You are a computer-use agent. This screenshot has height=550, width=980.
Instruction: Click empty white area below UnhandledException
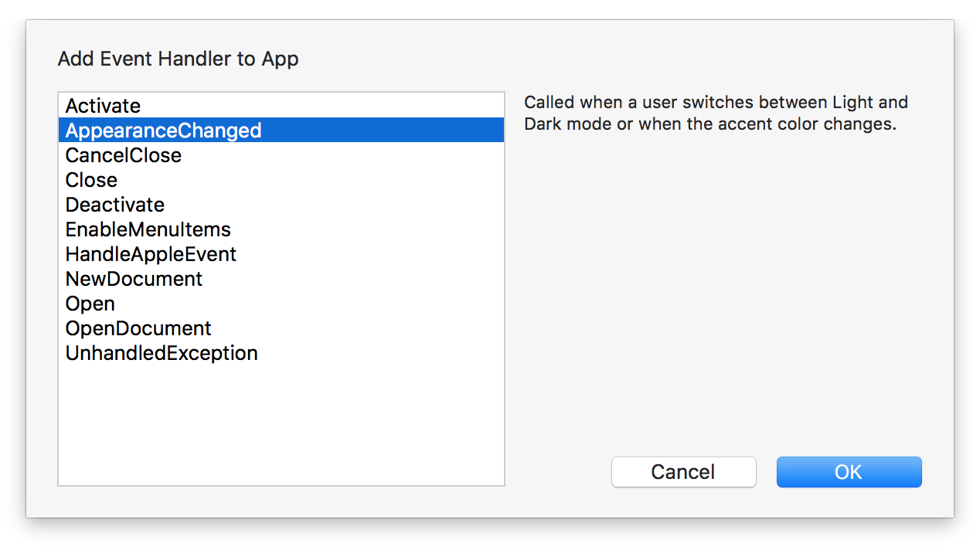pyautogui.click(x=281, y=425)
